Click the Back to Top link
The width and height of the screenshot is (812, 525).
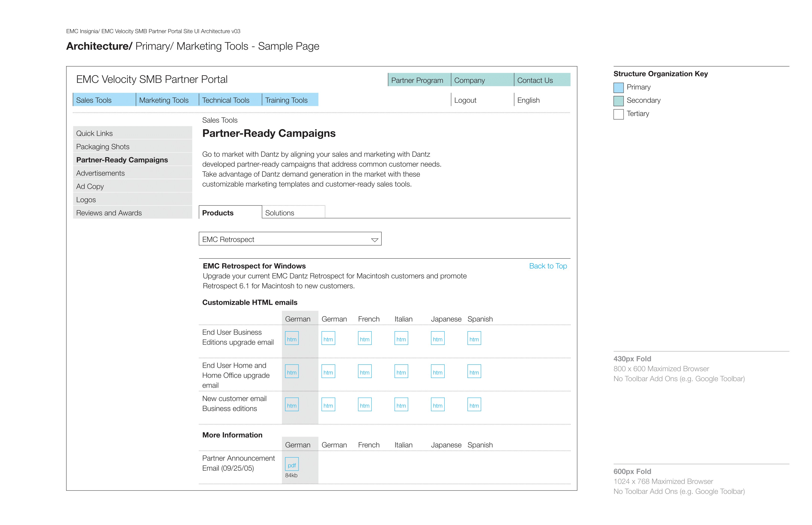click(548, 266)
